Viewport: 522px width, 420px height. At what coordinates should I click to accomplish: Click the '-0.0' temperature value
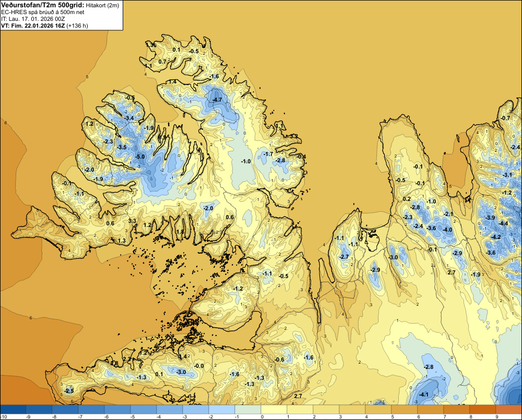pyautogui.click(x=199, y=366)
